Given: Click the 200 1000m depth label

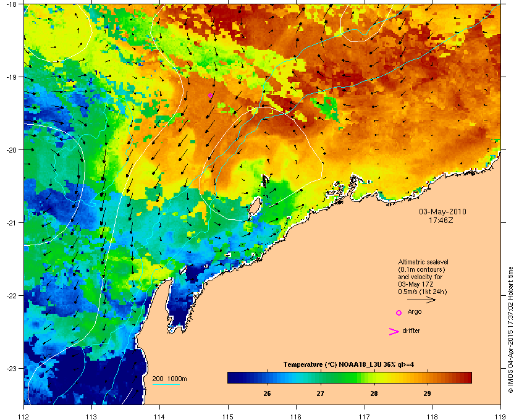Looking at the screenshot, I should (169, 379).
